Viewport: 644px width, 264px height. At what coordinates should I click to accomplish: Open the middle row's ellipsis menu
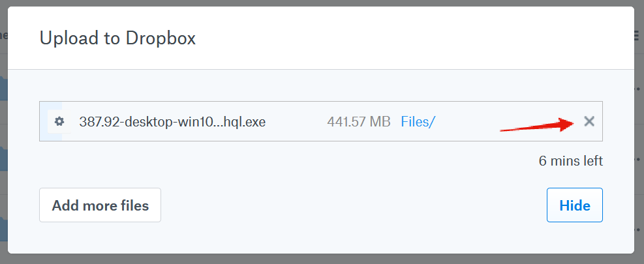tap(639, 159)
